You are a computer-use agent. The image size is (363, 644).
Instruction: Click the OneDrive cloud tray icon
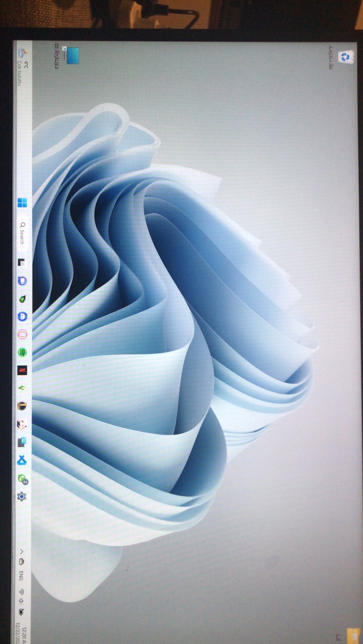tap(21, 562)
